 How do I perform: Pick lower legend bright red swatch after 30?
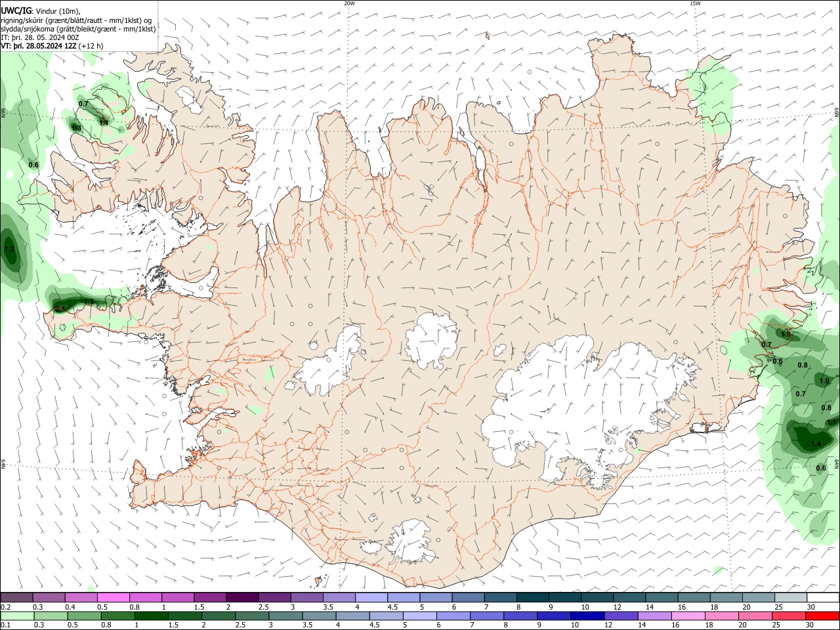coord(823,616)
